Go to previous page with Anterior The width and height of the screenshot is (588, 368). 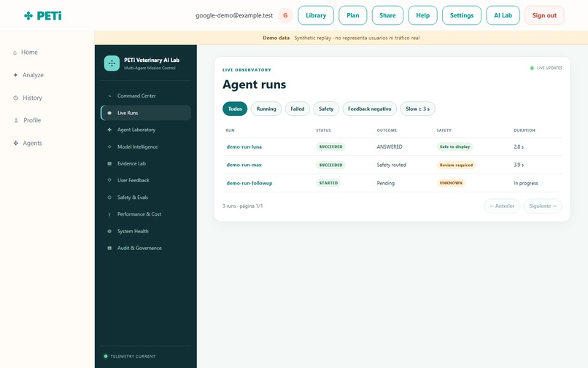[502, 206]
